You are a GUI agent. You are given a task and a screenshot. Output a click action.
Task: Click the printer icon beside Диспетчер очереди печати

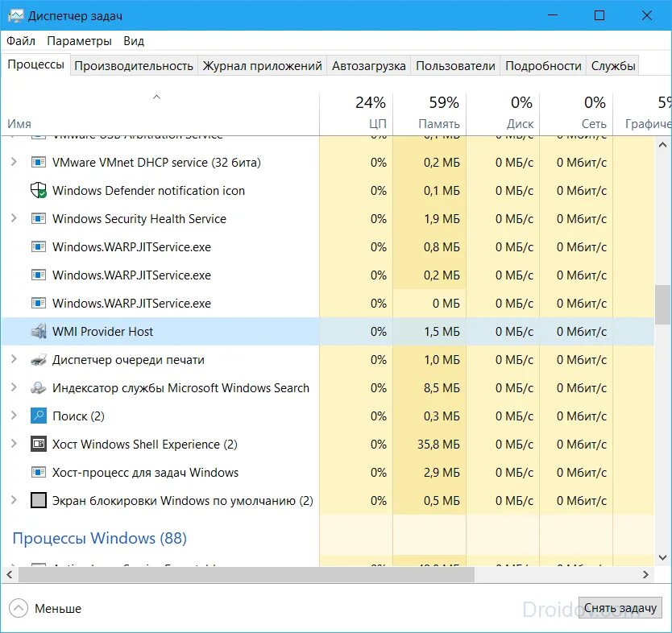(39, 360)
